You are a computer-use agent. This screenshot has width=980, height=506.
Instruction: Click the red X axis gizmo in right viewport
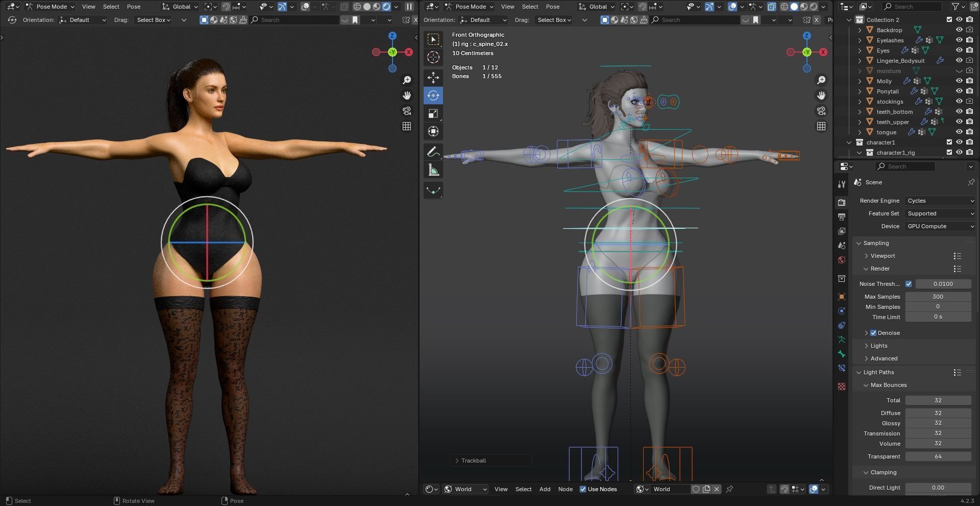click(x=823, y=52)
